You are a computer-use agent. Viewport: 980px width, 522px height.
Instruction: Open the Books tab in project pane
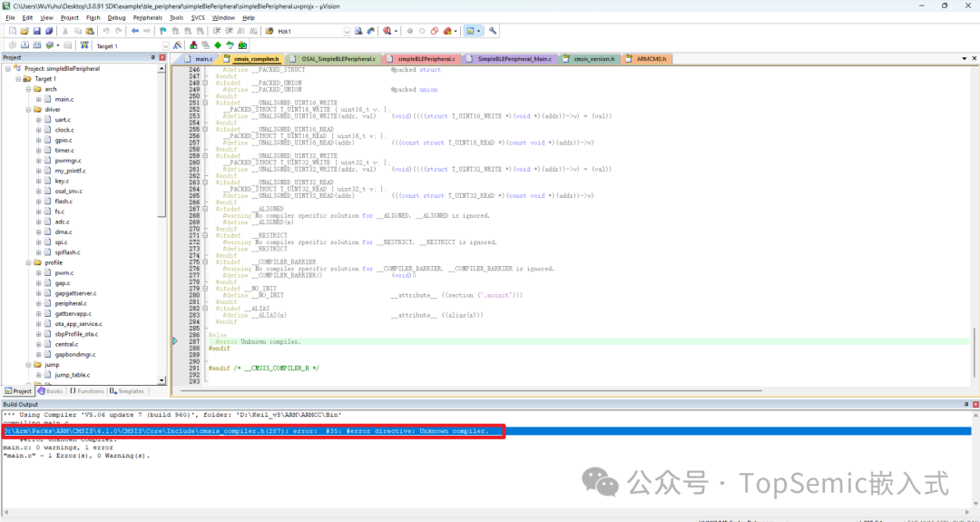click(50, 391)
